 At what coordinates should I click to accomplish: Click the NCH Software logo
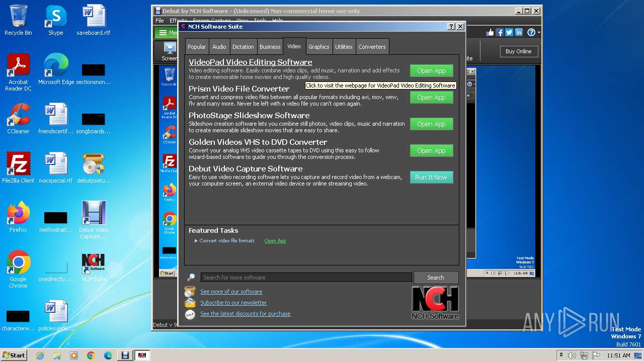tap(435, 303)
